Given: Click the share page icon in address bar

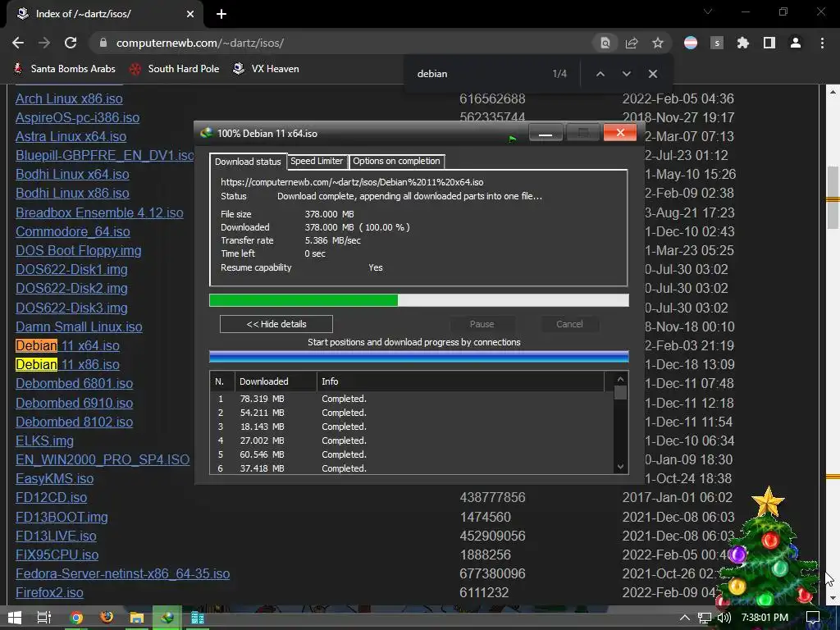Looking at the screenshot, I should (x=632, y=43).
